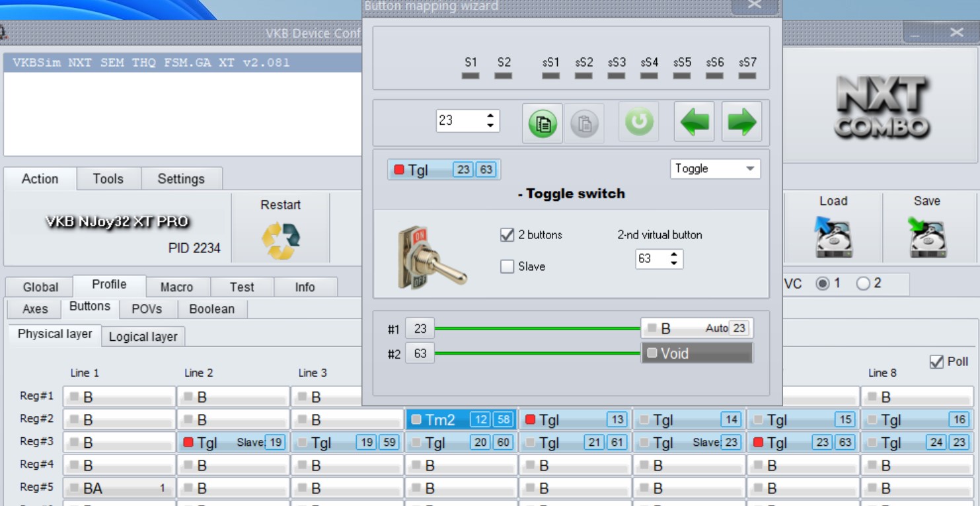Click the NXT COMBO logo
The width and height of the screenshot is (980, 506).
click(882, 107)
